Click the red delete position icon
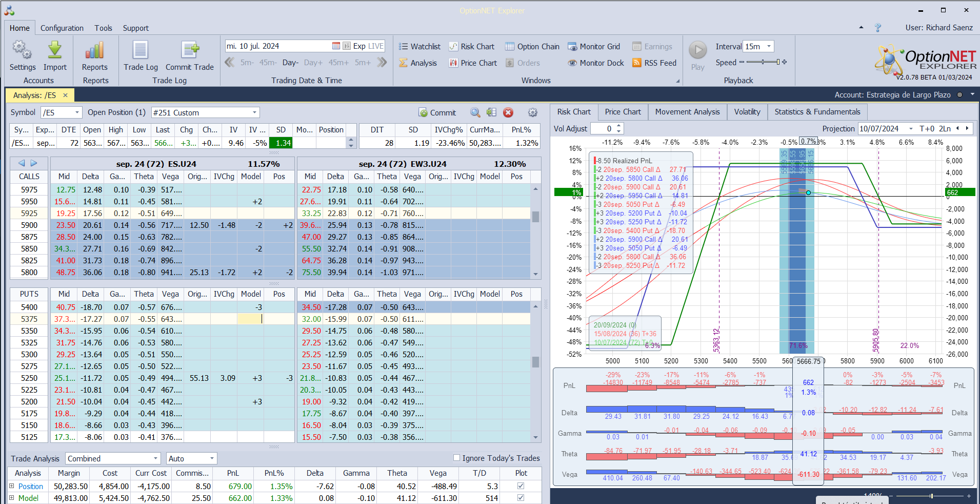 pyautogui.click(x=508, y=112)
